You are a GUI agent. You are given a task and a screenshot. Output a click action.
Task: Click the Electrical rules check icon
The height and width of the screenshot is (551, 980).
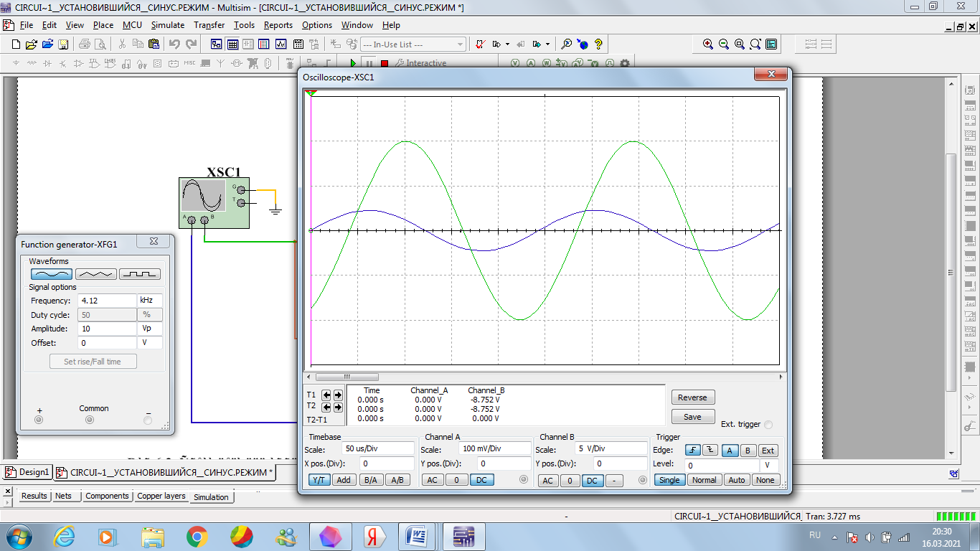pyautogui.click(x=481, y=44)
